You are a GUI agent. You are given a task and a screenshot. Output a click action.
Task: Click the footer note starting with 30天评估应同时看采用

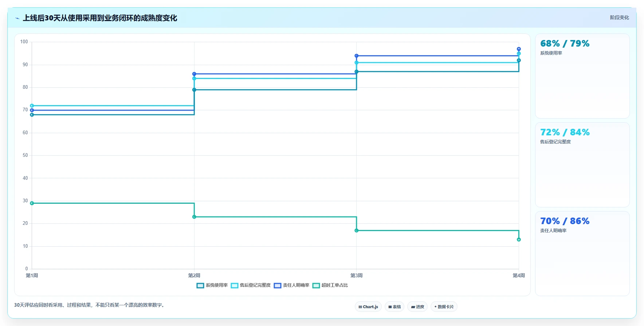90,305
